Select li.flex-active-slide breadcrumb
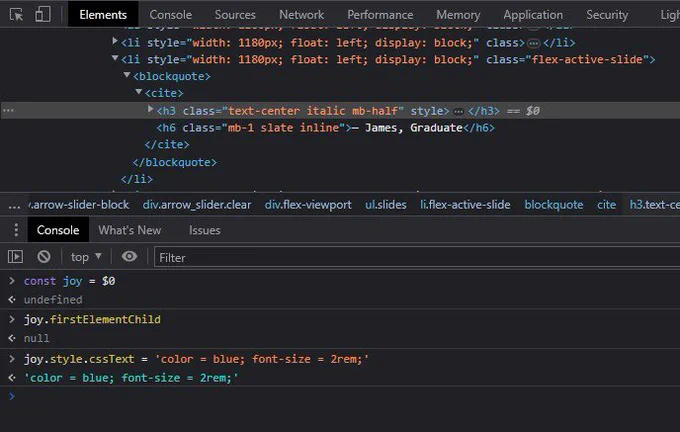This screenshot has height=432, width=680. [x=465, y=205]
